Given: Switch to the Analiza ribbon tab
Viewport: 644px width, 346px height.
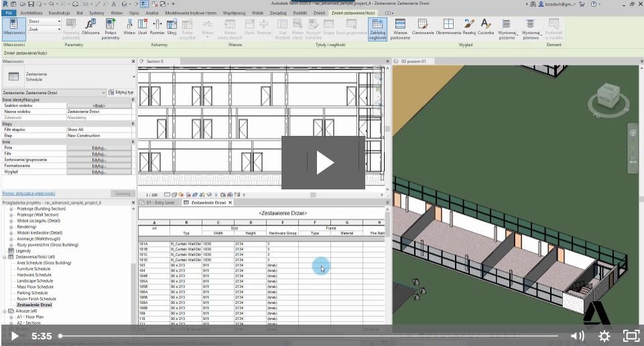Looking at the screenshot, I should [152, 13].
